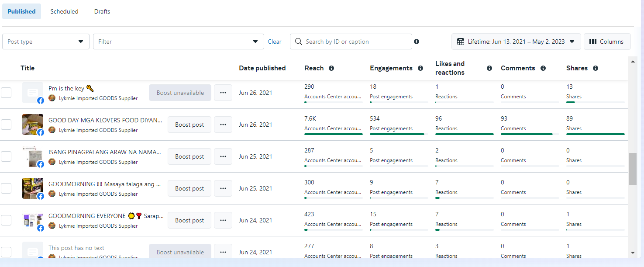Open the Drafts tab
This screenshot has width=644, height=267.
click(x=102, y=11)
